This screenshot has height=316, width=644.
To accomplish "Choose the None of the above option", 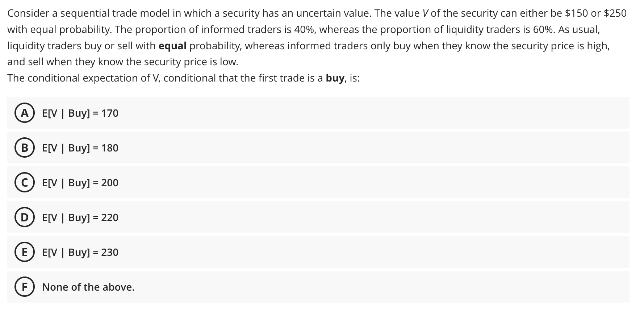I will (x=88, y=287).
